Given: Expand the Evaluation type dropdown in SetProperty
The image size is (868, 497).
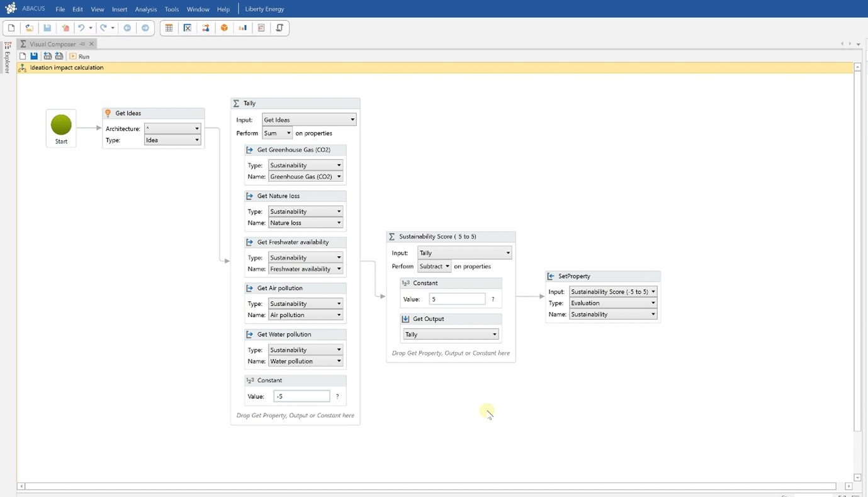Looking at the screenshot, I should point(612,303).
